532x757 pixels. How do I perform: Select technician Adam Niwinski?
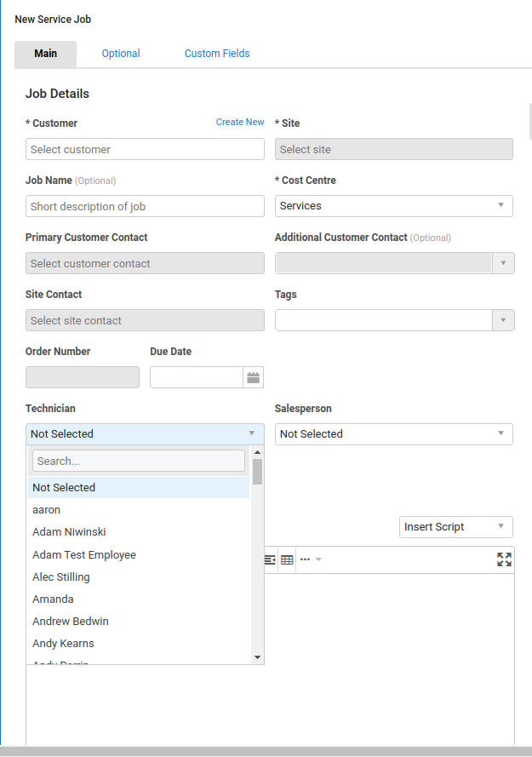(139, 532)
